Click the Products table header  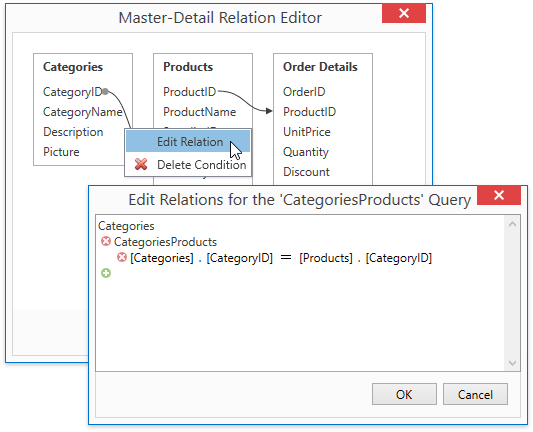pos(188,67)
